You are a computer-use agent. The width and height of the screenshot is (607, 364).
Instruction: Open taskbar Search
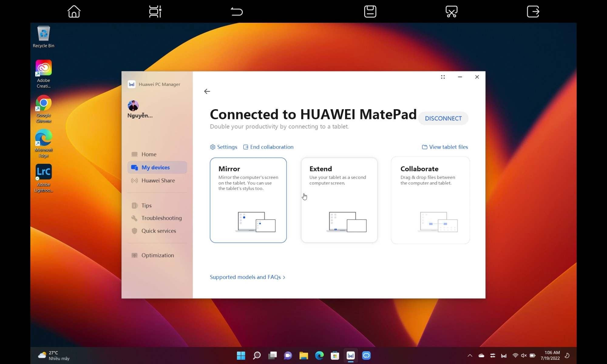click(x=257, y=356)
